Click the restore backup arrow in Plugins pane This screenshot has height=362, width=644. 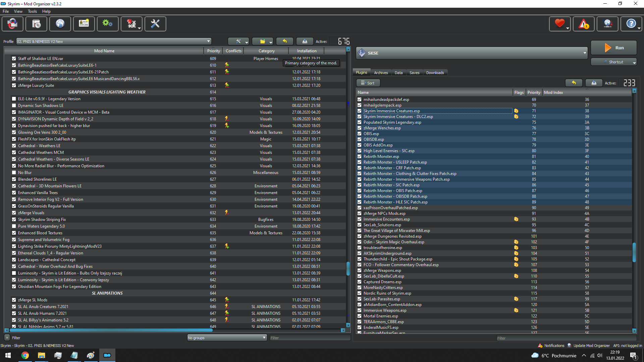click(574, 83)
